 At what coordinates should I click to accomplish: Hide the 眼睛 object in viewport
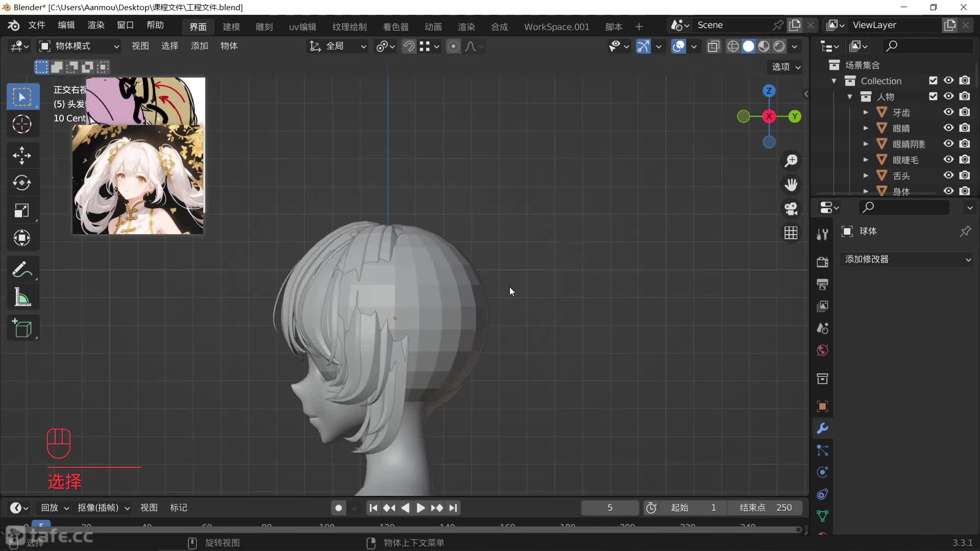point(948,128)
